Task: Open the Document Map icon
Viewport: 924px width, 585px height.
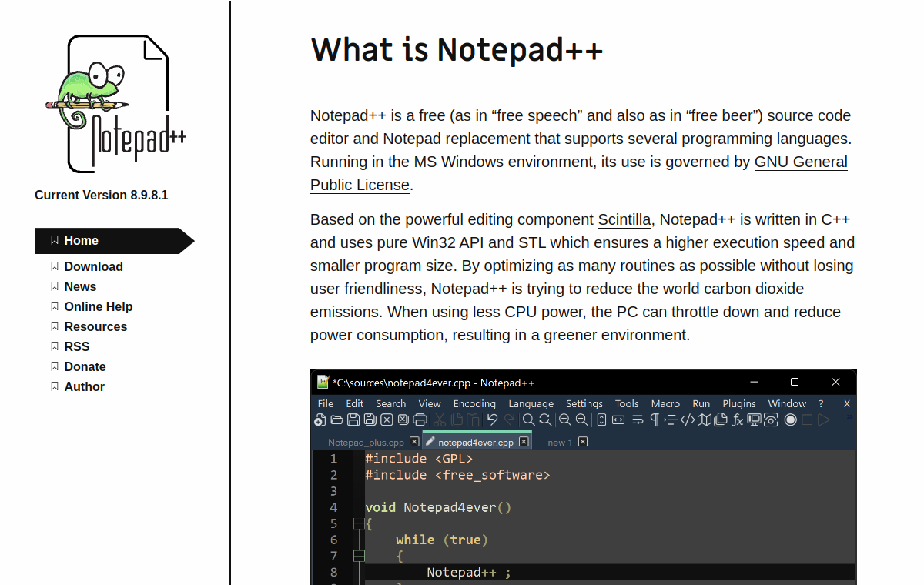Action: point(705,420)
